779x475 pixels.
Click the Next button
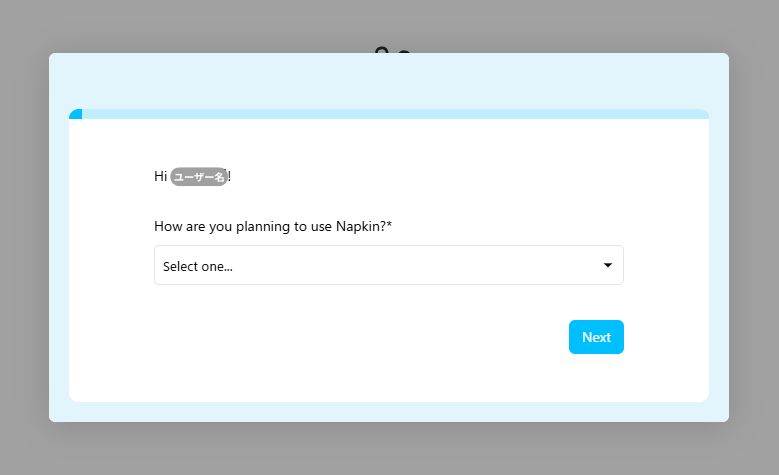596,337
